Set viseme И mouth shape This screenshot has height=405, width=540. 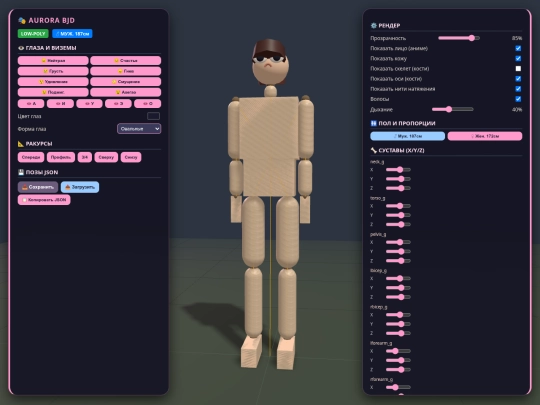click(60, 103)
